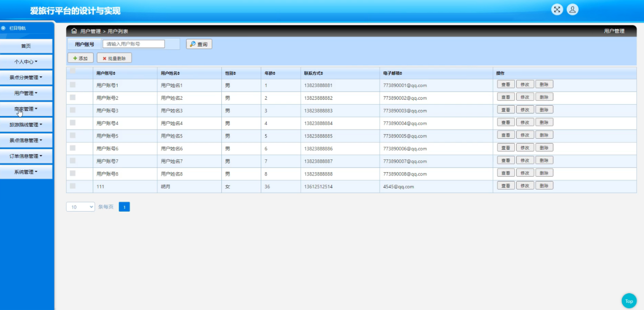Click 删除 for the 胡月 row

(x=544, y=186)
